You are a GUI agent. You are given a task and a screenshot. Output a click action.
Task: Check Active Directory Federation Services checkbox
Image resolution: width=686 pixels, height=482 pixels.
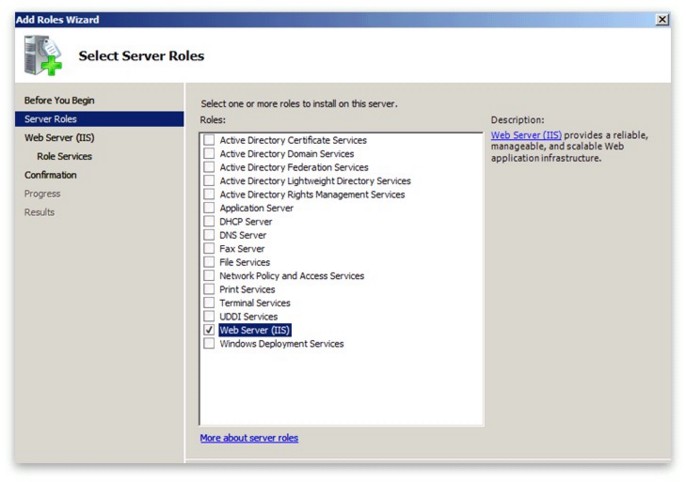click(209, 167)
